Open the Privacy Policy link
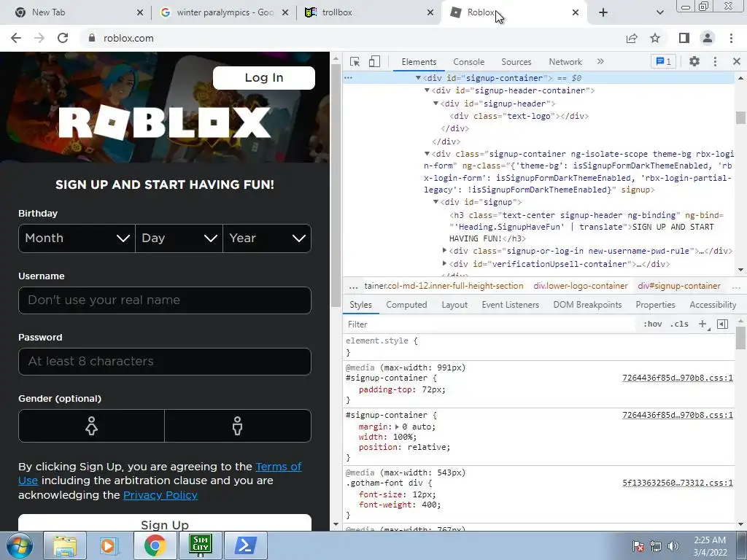The height and width of the screenshot is (560, 747). point(160,495)
